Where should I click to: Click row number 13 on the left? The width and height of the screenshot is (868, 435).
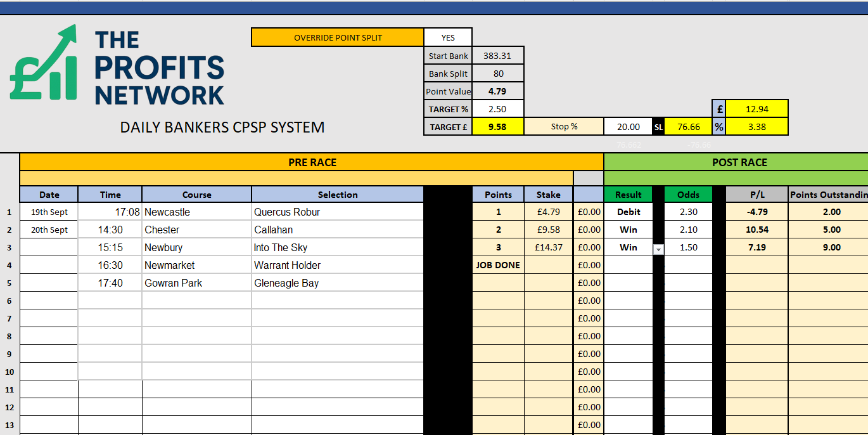[x=10, y=425]
